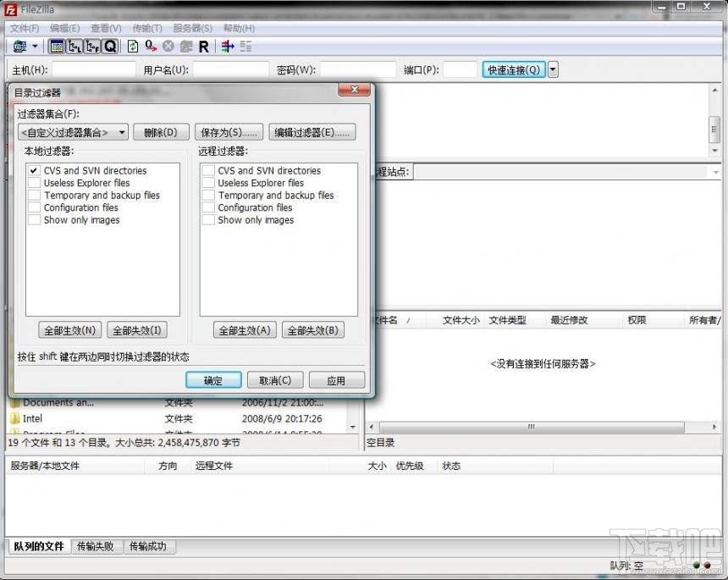Click the process queue icon
728x580 pixels.
click(151, 47)
